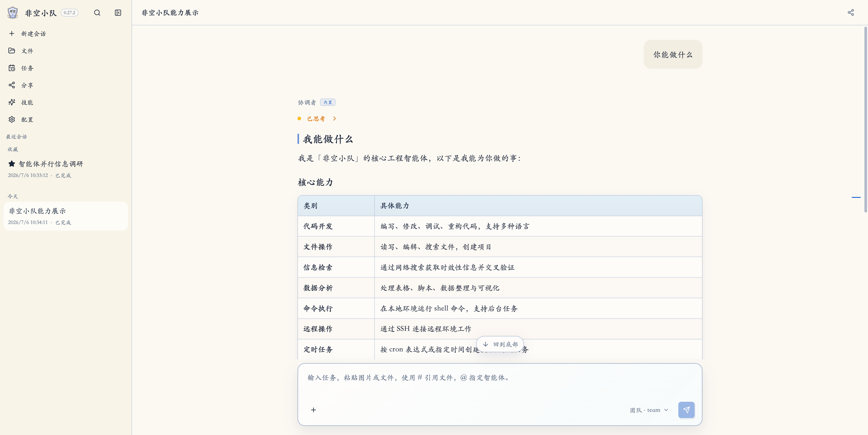Click the share icon beside 分享
The width and height of the screenshot is (868, 435).
click(x=12, y=85)
